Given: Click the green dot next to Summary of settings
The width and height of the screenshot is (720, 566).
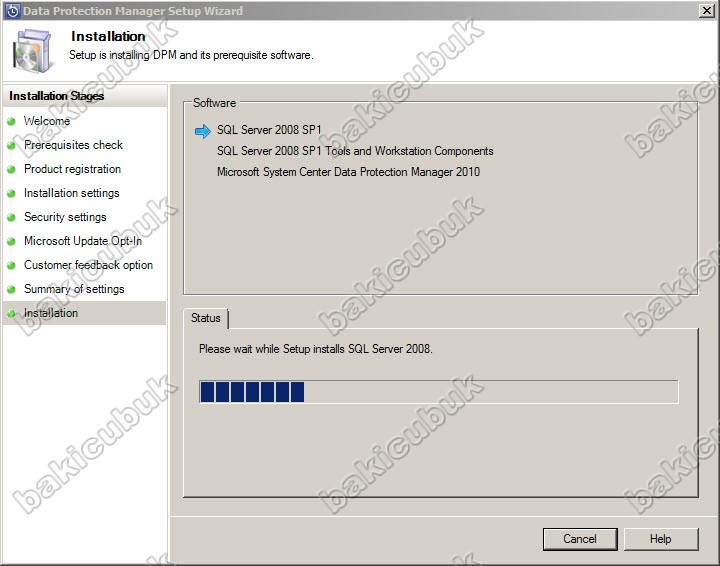Looking at the screenshot, I should [x=11, y=290].
